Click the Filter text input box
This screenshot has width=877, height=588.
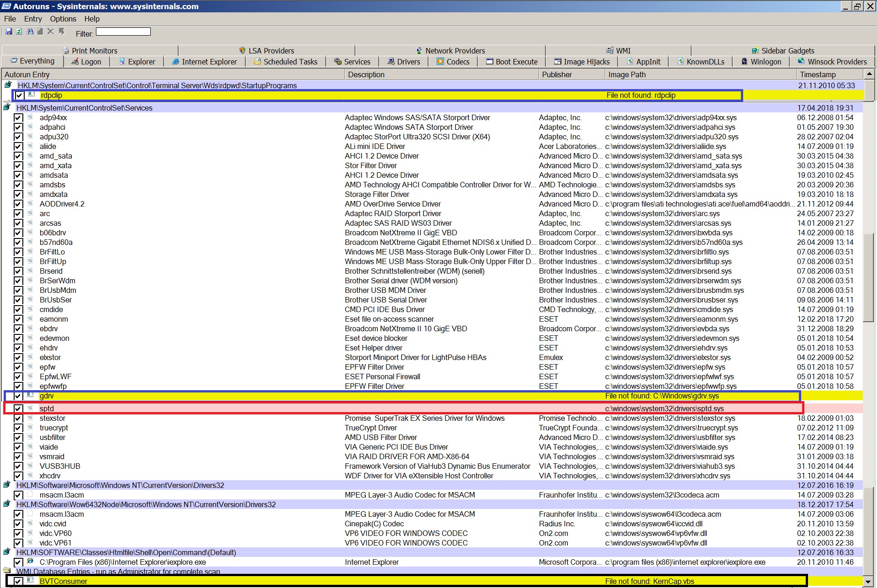(x=123, y=32)
